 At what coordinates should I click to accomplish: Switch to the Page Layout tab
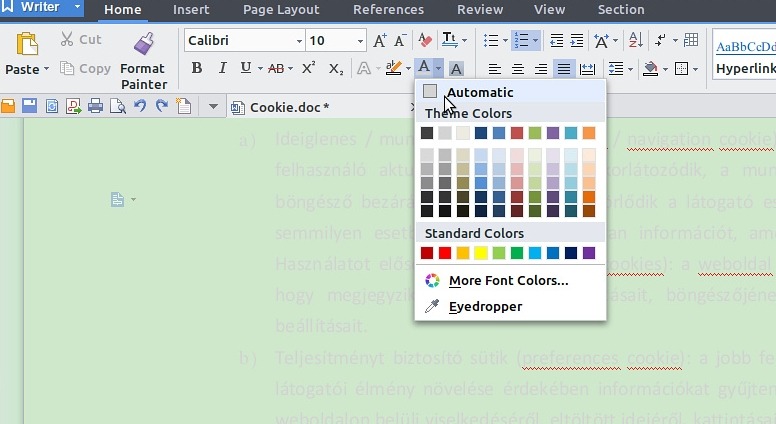[x=281, y=10]
